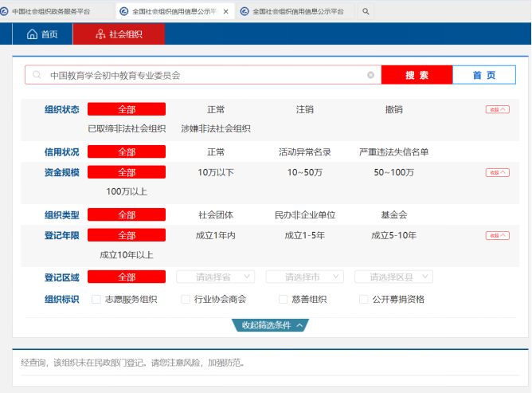This screenshot has width=532, height=393.
Task: Click the search magnifier icon in search box
Action: pyautogui.click(x=37, y=75)
